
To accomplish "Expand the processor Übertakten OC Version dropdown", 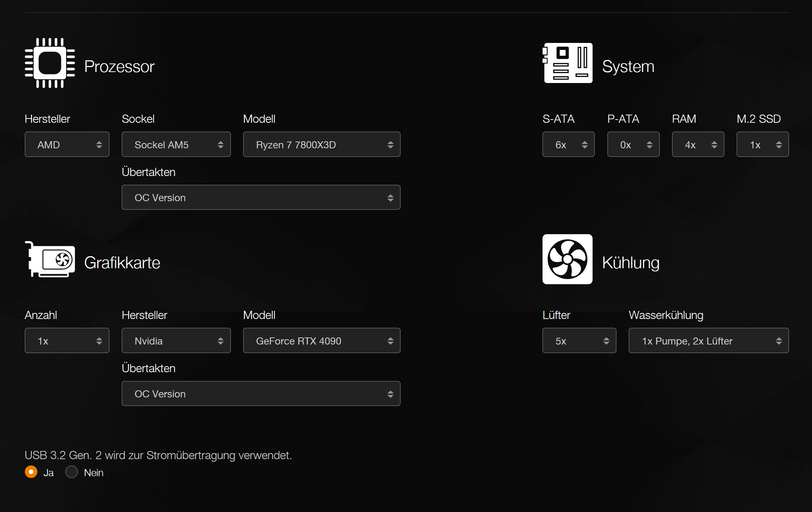I will coord(261,197).
